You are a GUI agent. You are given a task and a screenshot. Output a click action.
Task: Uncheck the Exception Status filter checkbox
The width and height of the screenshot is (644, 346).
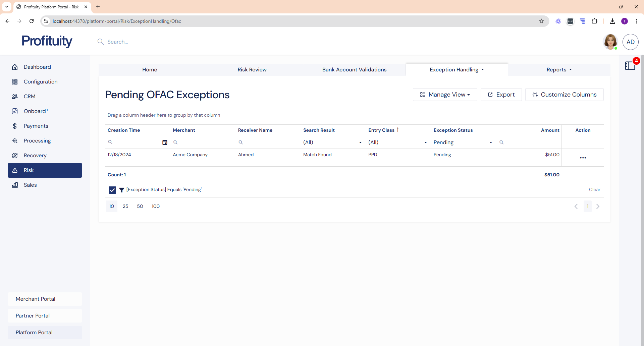point(112,190)
